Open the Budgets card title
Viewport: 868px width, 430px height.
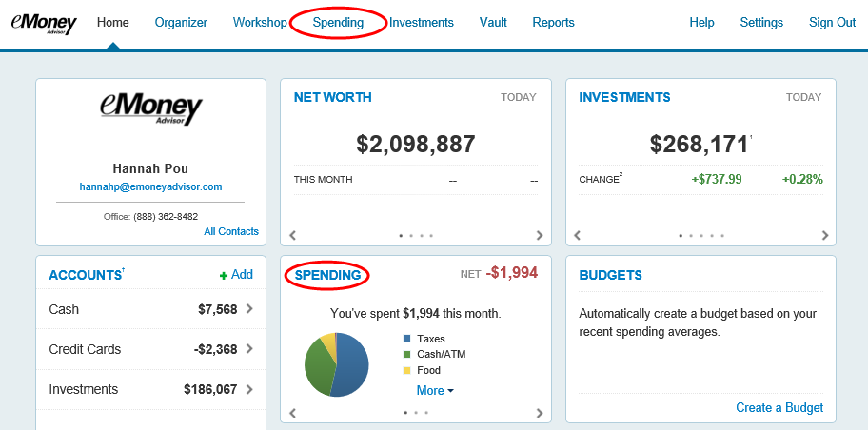tap(611, 275)
